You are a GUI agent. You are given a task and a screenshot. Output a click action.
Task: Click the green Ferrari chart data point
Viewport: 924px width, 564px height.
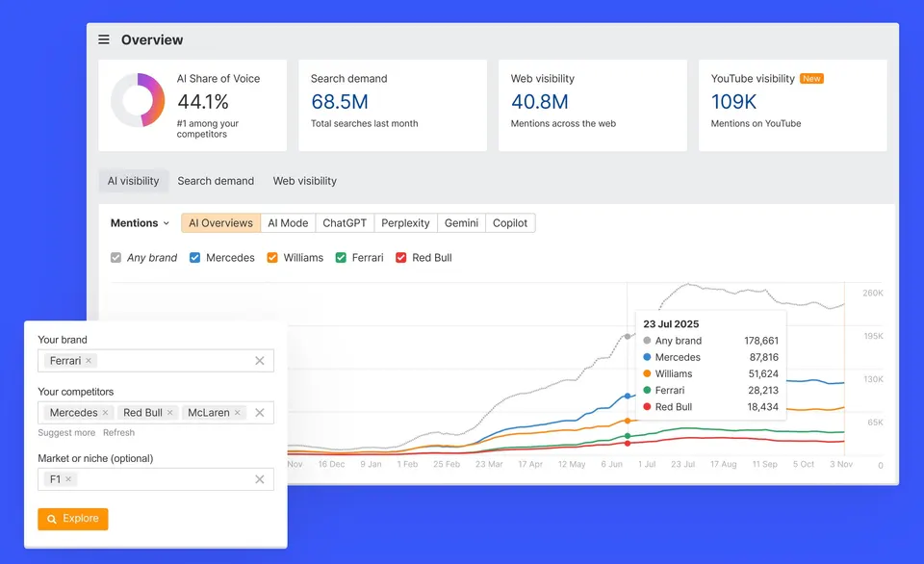(628, 436)
